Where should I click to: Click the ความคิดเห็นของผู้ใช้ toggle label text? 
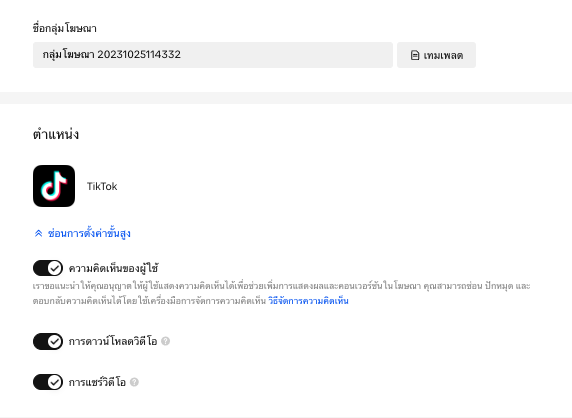(x=113, y=268)
